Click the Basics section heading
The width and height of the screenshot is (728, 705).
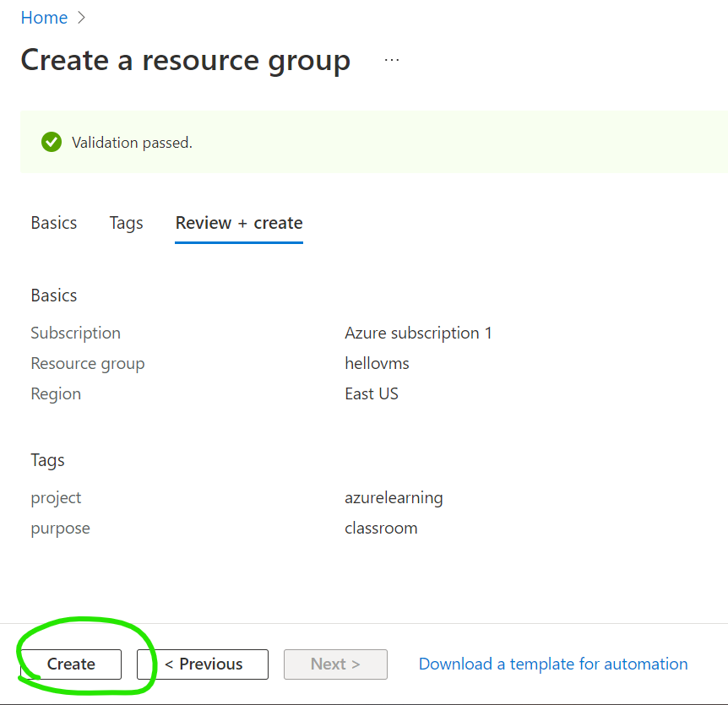pos(54,296)
